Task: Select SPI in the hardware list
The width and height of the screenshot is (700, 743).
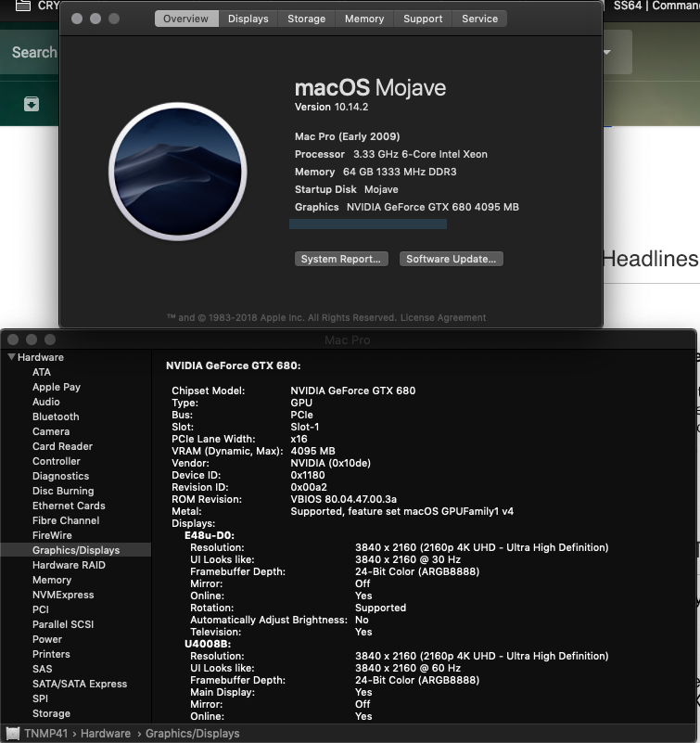Action: click(40, 698)
